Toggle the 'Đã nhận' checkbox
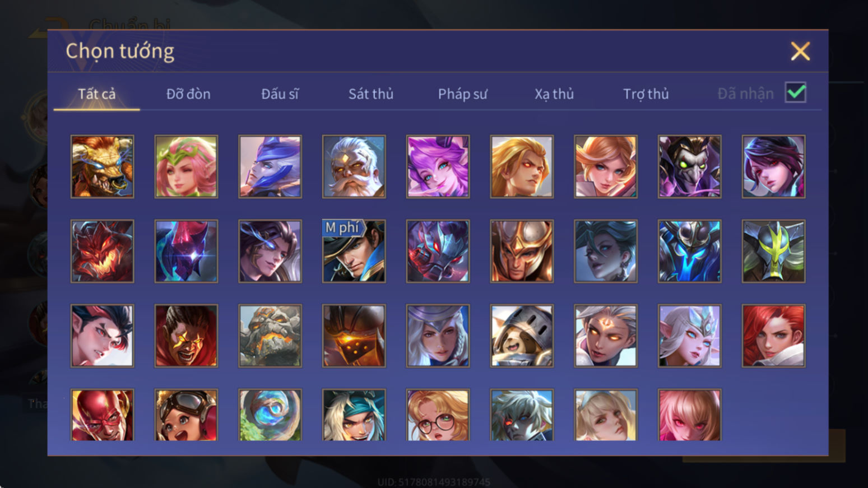 pyautogui.click(x=796, y=92)
